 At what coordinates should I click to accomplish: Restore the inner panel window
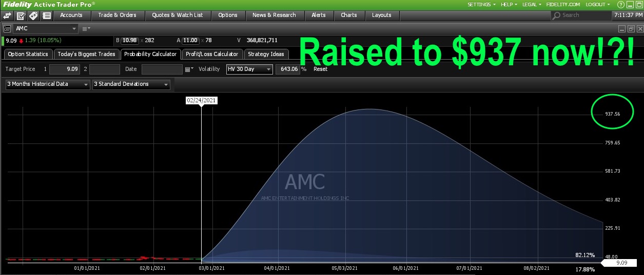[x=631, y=29]
